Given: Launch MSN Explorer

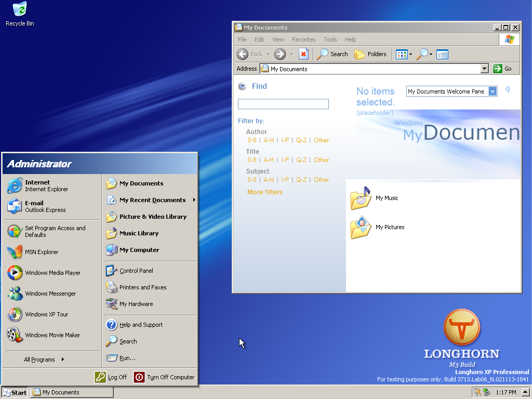Looking at the screenshot, I should click(41, 252).
